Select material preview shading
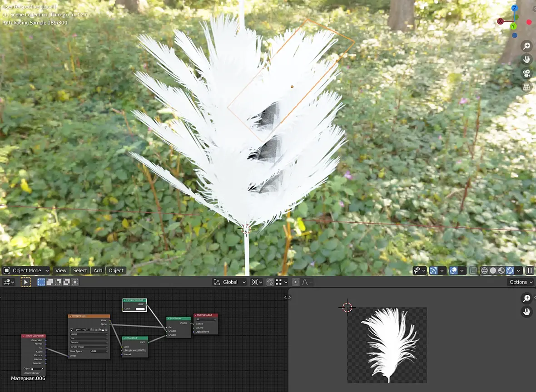The image size is (536, 392). tap(501, 270)
